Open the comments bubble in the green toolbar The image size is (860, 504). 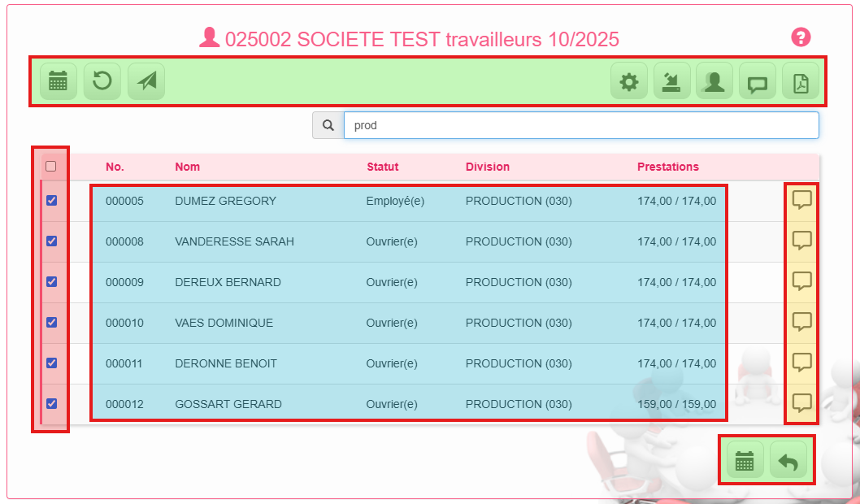click(x=757, y=80)
